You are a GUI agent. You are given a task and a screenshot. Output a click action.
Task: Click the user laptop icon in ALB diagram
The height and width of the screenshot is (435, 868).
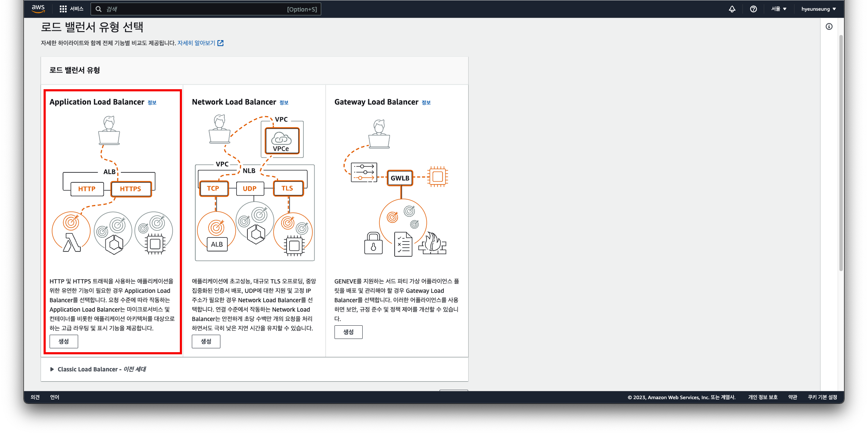(x=109, y=130)
